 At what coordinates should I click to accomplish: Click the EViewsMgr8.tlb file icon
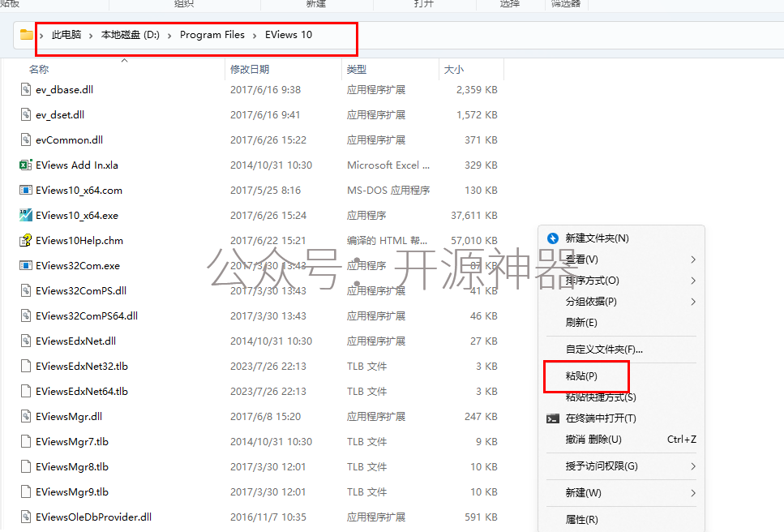tap(26, 466)
